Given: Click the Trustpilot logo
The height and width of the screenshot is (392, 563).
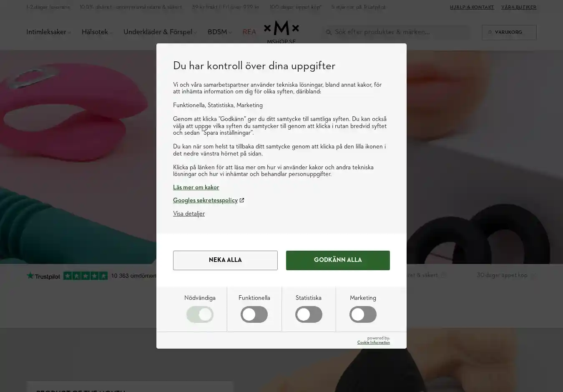Looking at the screenshot, I should point(43,276).
